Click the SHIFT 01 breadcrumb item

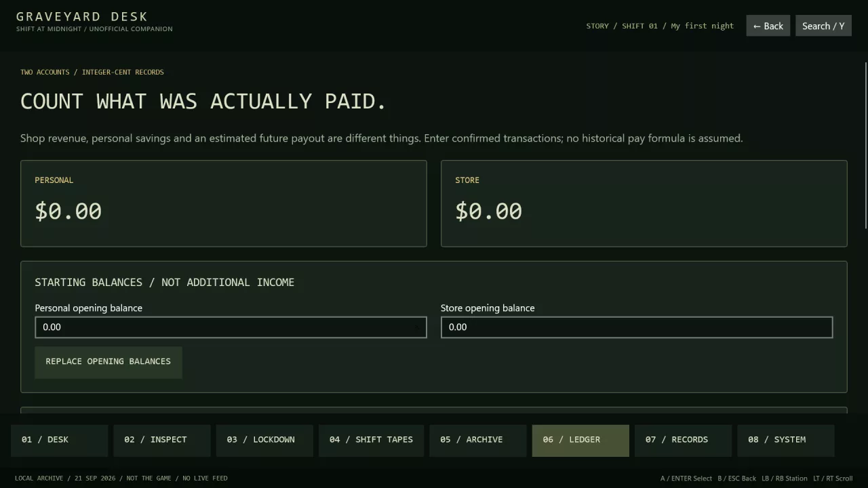pos(639,26)
